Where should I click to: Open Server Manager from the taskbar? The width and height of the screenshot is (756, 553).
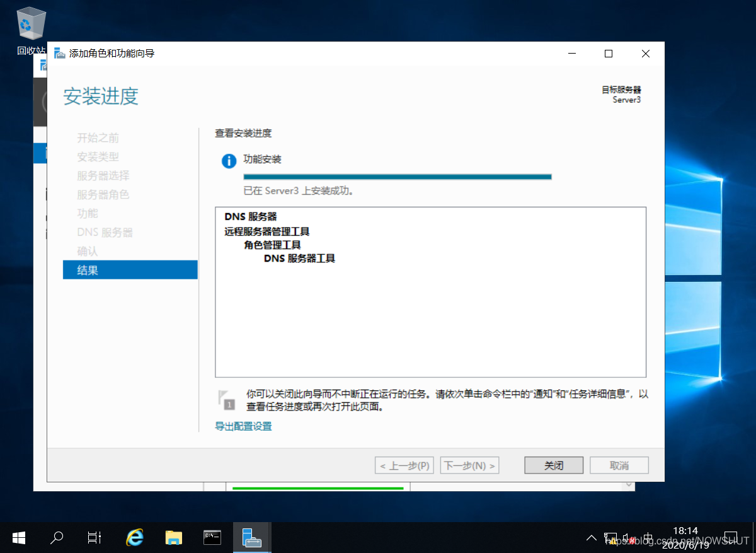tap(252, 537)
